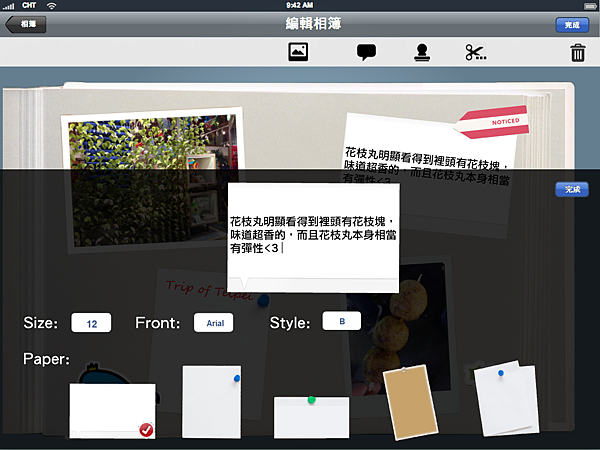Tap the stamp tool icon

point(422,52)
